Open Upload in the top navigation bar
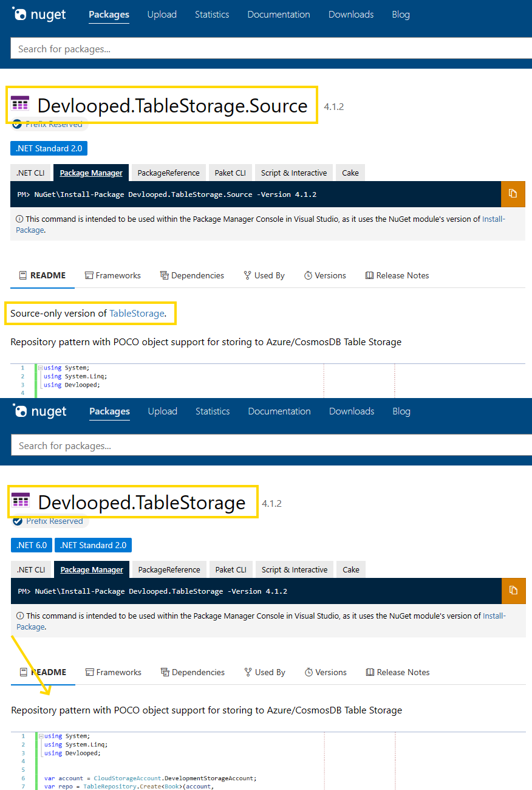The width and height of the screenshot is (532, 790). tap(162, 15)
